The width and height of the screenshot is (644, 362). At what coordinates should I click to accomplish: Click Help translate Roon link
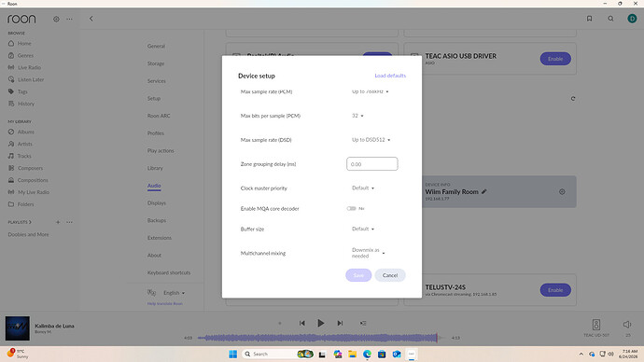click(x=164, y=304)
